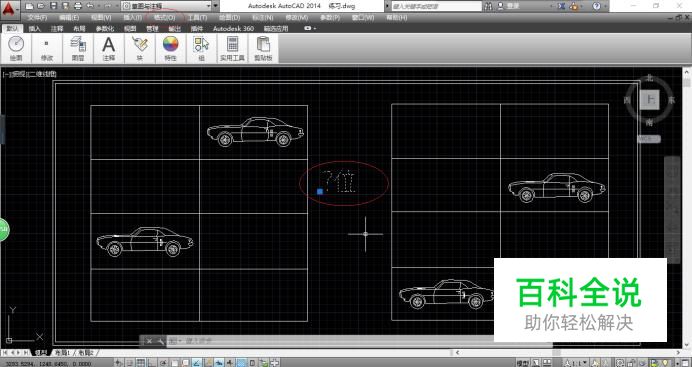The width and height of the screenshot is (692, 367).
Task: Click the 登录 sign-in button
Action: (508, 6)
